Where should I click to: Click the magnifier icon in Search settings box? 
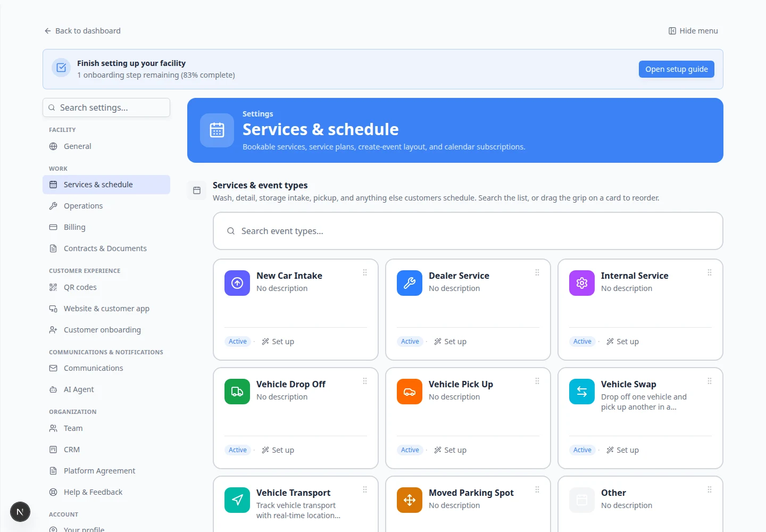pyautogui.click(x=52, y=107)
